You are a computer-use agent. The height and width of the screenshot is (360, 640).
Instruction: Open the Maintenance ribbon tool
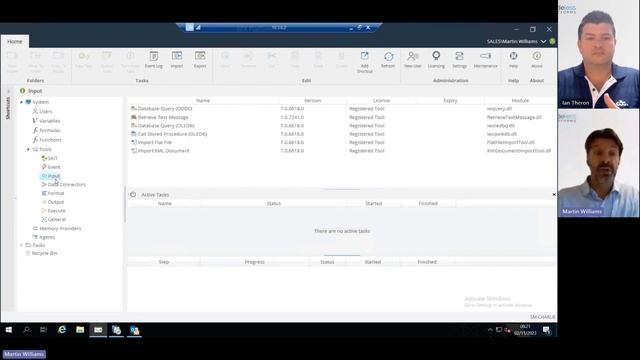pyautogui.click(x=485, y=60)
